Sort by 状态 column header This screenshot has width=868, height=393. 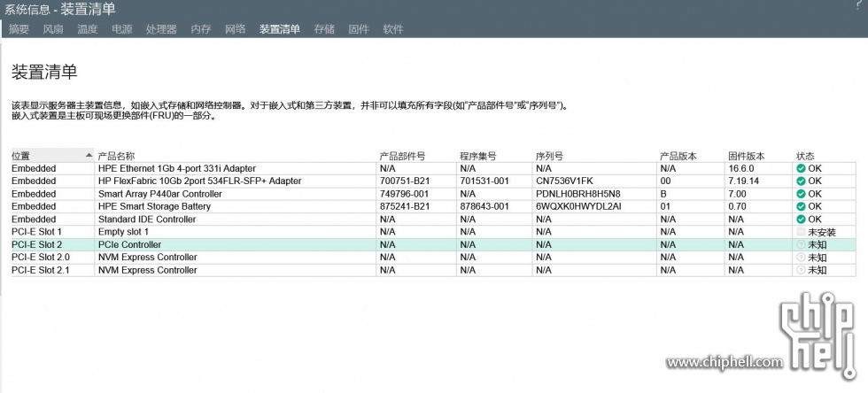805,156
